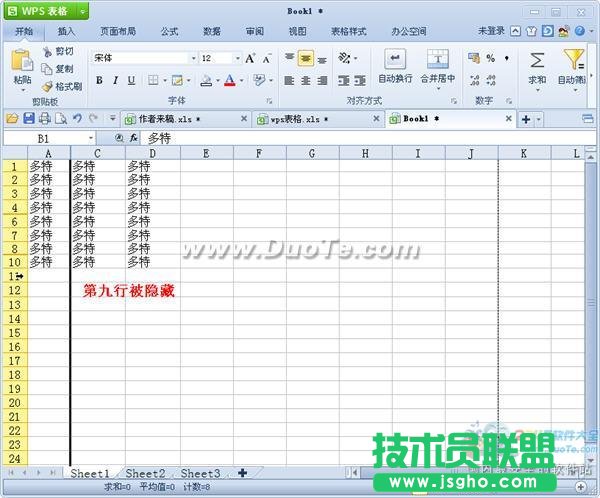Click the Paste clipboard icon

[21, 61]
